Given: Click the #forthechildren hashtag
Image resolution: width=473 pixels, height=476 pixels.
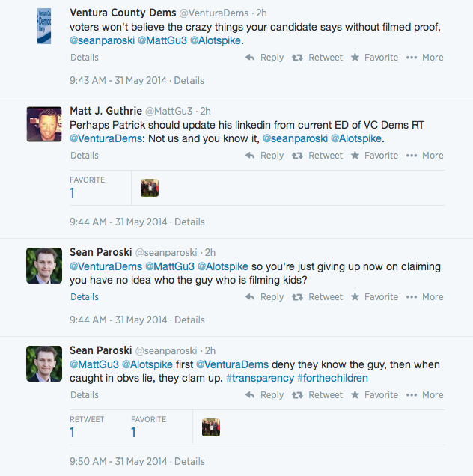Looking at the screenshot, I should 332,378.
